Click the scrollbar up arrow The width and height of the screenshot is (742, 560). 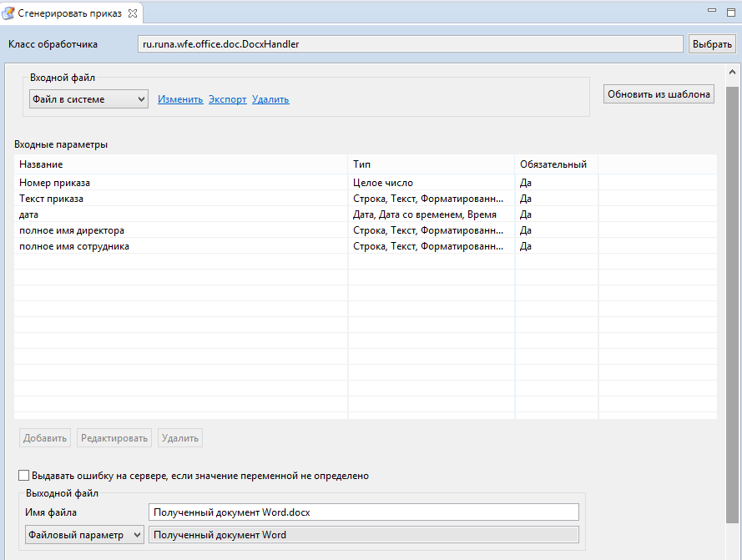click(x=732, y=72)
